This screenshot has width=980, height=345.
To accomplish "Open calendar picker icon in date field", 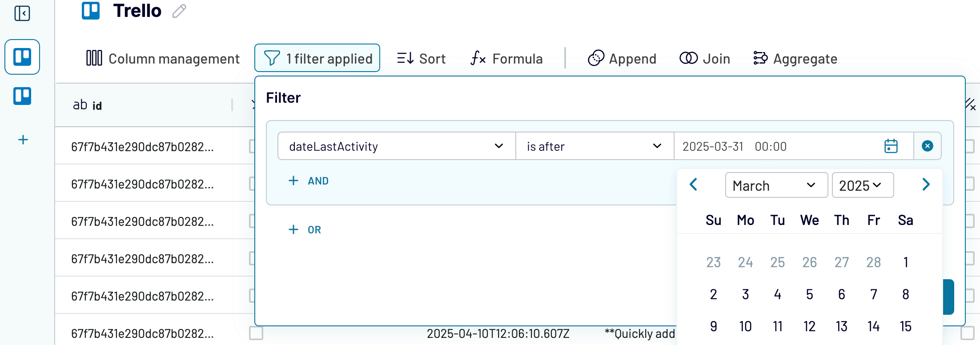I will tap(891, 146).
